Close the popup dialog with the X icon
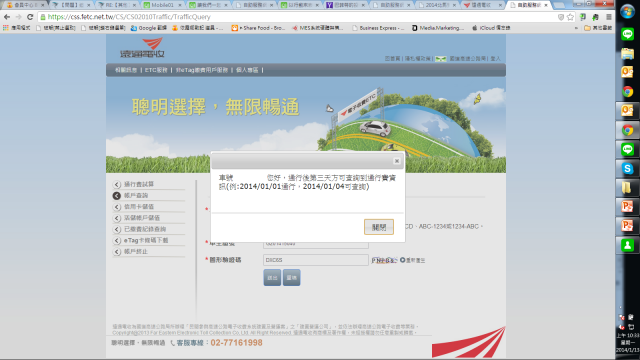Image resolution: width=640 pixels, height=360 pixels. click(x=396, y=161)
